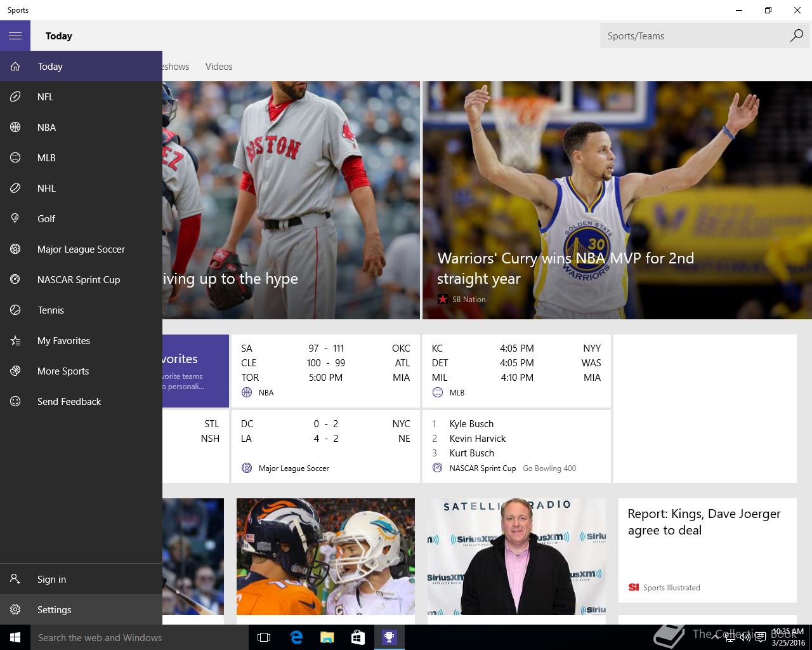This screenshot has width=812, height=650.
Task: Click the NASCAR Sprint Cup card label
Action: (483, 468)
